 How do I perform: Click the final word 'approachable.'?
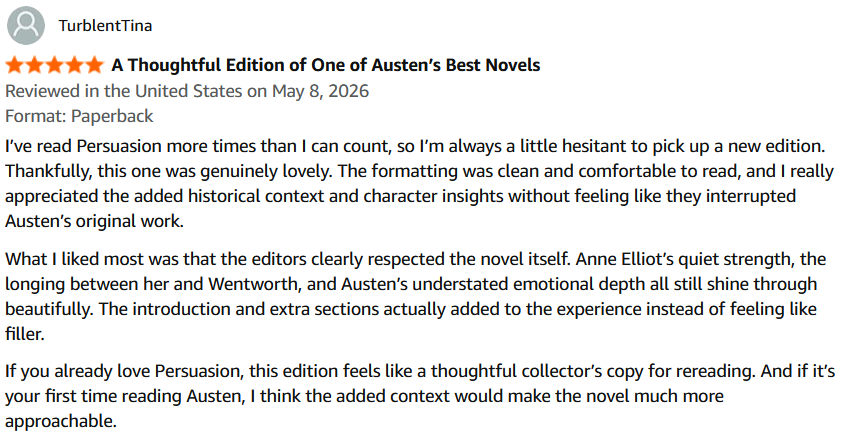pyautogui.click(x=61, y=421)
